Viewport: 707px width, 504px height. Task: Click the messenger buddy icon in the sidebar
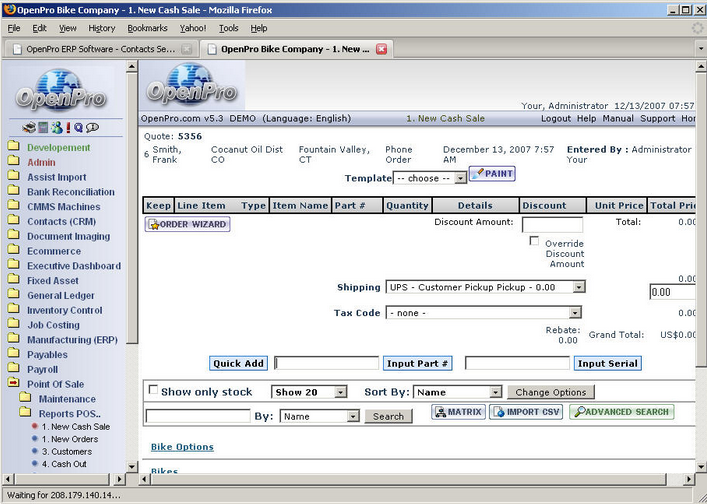pos(57,128)
